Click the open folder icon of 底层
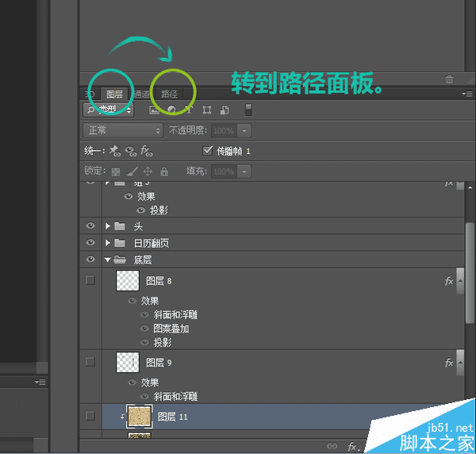 tap(120, 260)
